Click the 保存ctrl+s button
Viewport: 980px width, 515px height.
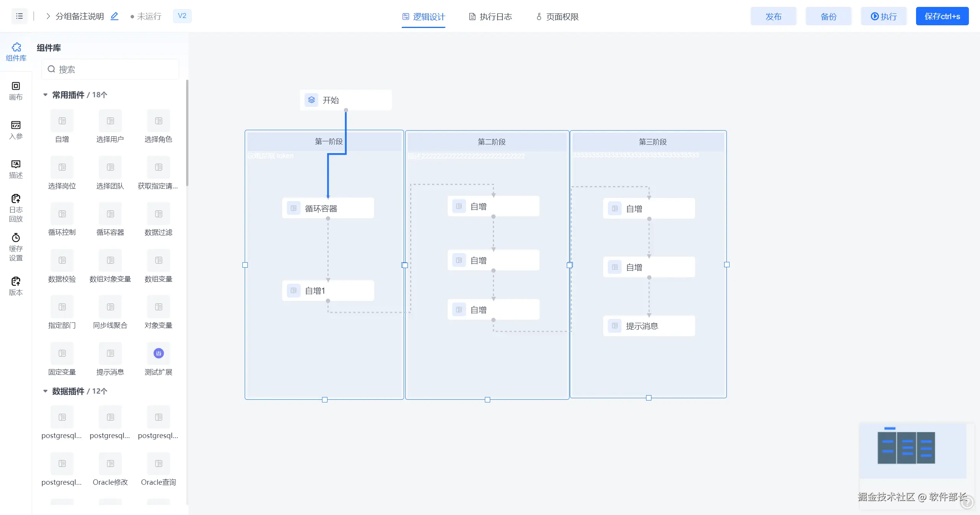click(x=942, y=16)
